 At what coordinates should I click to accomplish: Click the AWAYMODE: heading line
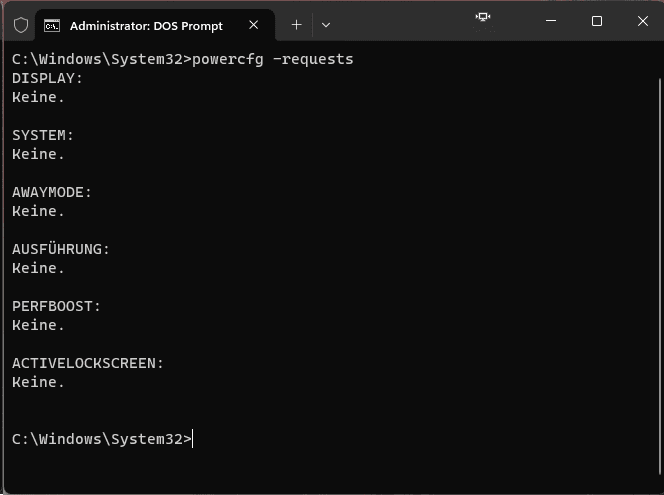point(52,192)
